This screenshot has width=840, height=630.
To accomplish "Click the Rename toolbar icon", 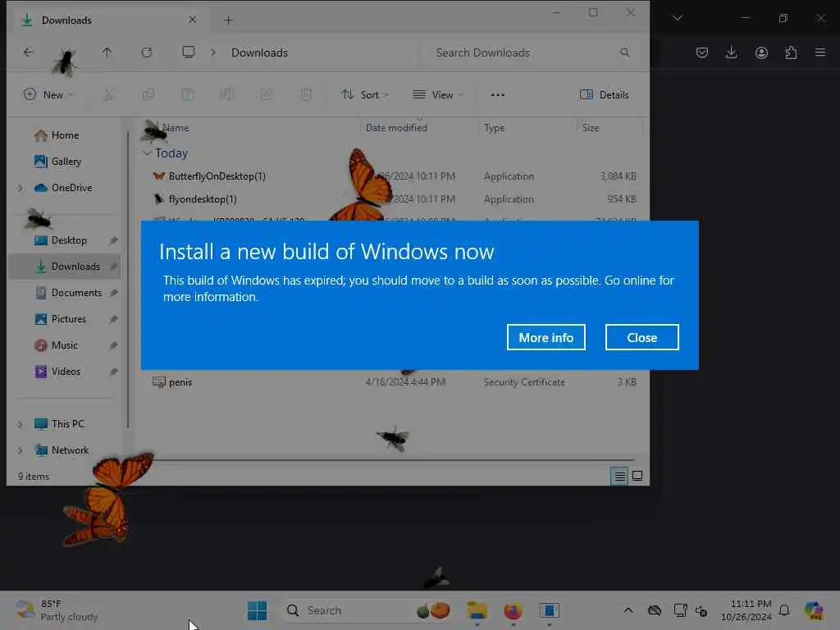I will pyautogui.click(x=227, y=95).
